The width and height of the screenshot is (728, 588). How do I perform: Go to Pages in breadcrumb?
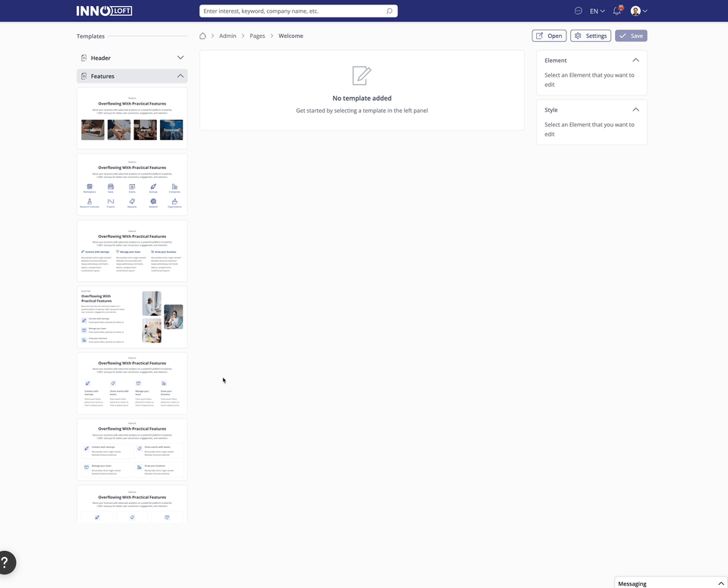(x=257, y=36)
